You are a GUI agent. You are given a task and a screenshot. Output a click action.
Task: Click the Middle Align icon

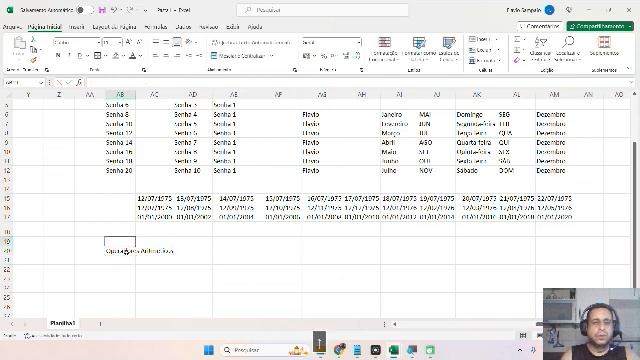[x=166, y=42]
